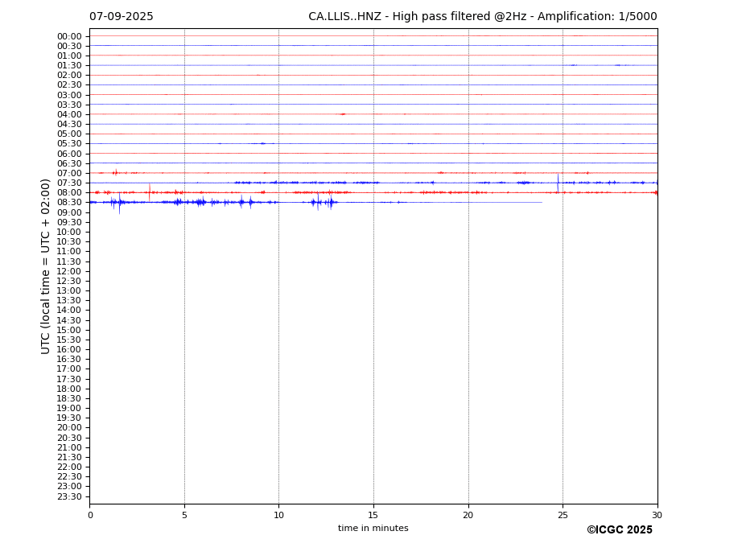The image size is (746, 560).
Task: Select the 01:30 time row label
Action: click(69, 66)
